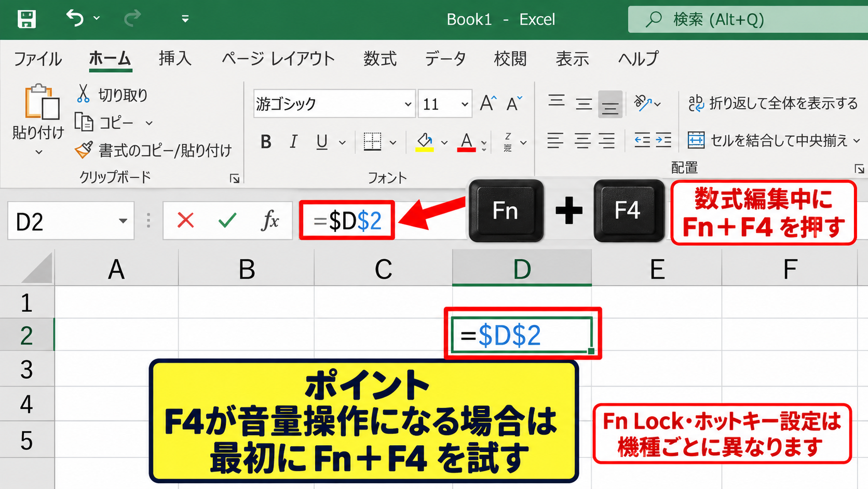Viewport: 868px width, 489px height.
Task: Decrease font size with small A icon
Action: coord(514,104)
